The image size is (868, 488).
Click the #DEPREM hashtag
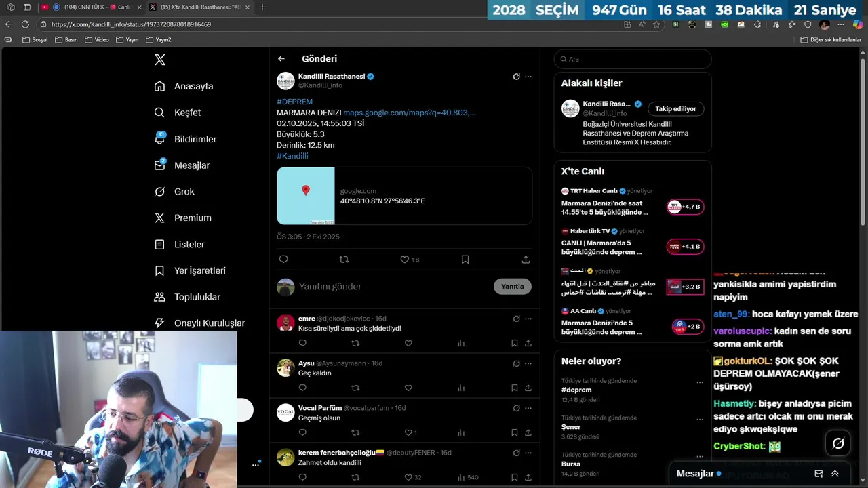pos(294,102)
